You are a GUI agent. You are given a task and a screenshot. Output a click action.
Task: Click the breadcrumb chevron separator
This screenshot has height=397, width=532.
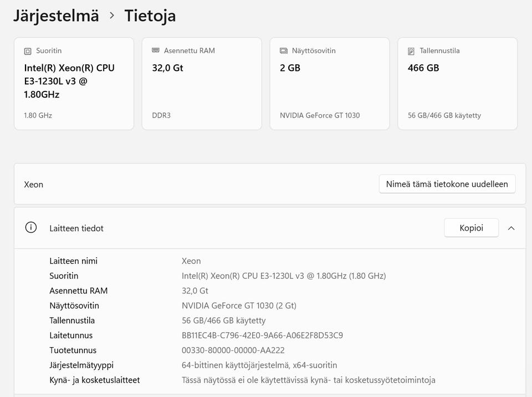coord(112,16)
